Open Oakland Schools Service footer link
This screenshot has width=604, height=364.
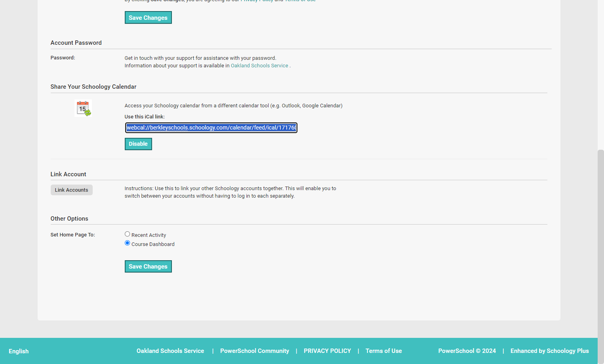pos(170,351)
